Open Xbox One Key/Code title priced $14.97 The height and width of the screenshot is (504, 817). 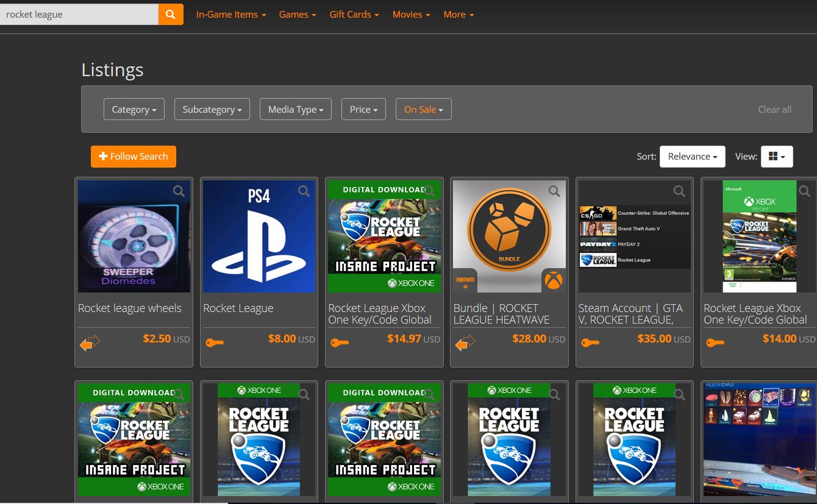pos(380,314)
